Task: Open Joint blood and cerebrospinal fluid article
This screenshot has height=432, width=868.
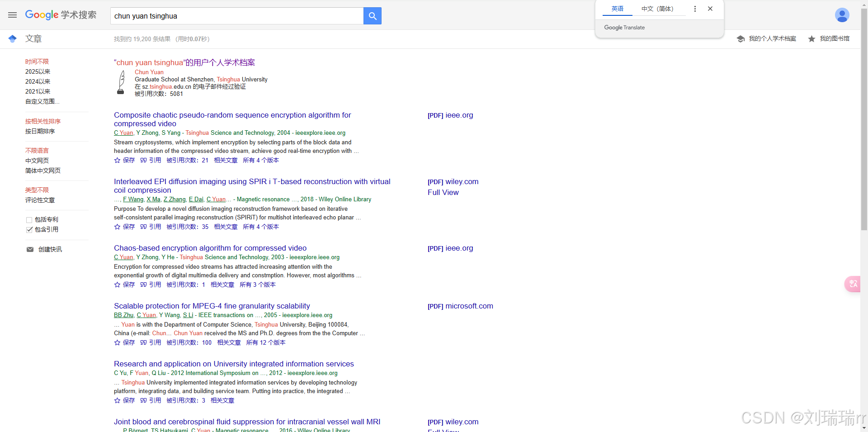Action: (x=247, y=422)
